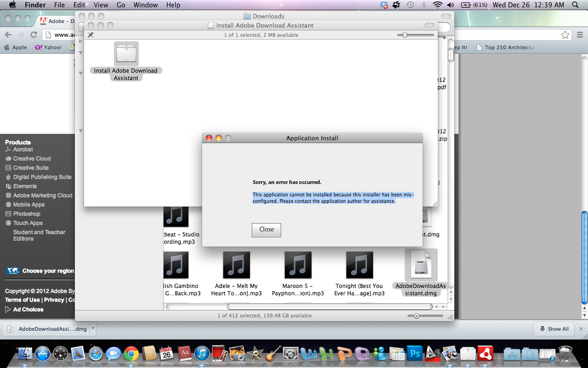Open Address Book in the Dock
The height and width of the screenshot is (368, 588).
149,353
